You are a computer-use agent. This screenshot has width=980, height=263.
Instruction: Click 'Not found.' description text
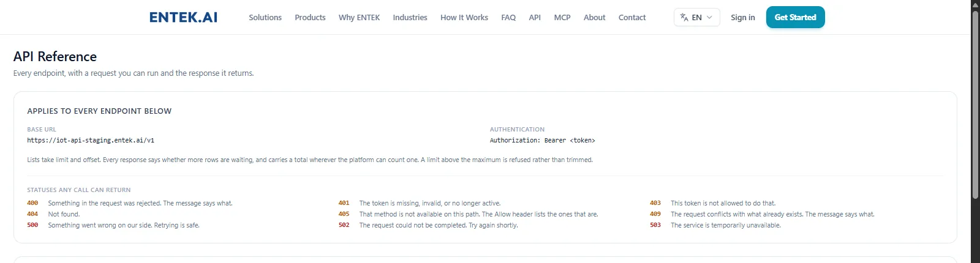(x=64, y=214)
